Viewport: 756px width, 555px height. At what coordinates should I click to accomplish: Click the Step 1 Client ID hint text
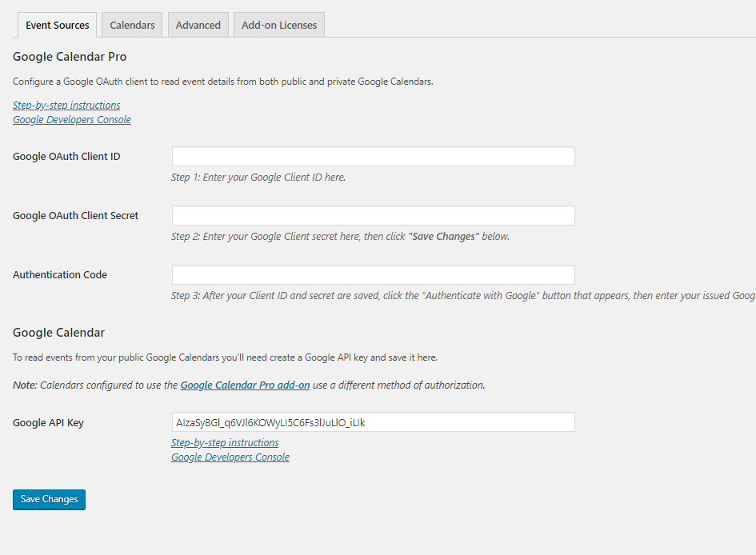point(258,178)
